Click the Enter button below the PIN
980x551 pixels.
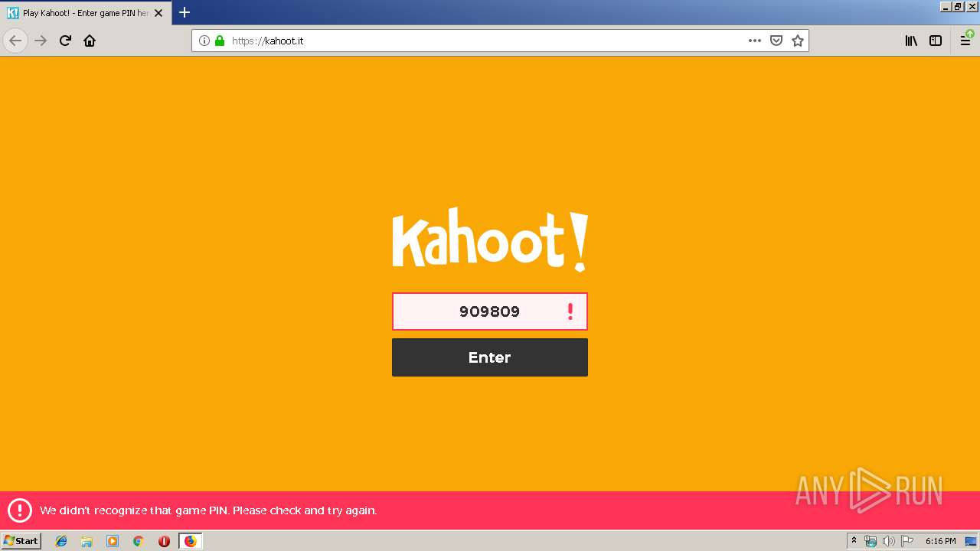pos(490,357)
